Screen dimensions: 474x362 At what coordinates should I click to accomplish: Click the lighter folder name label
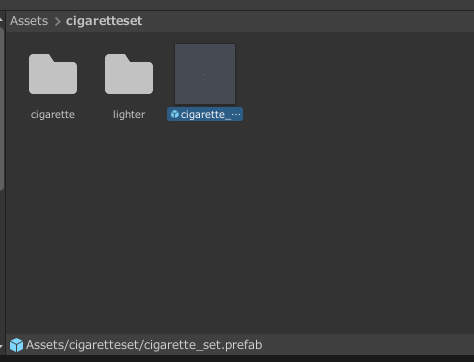[x=129, y=114]
